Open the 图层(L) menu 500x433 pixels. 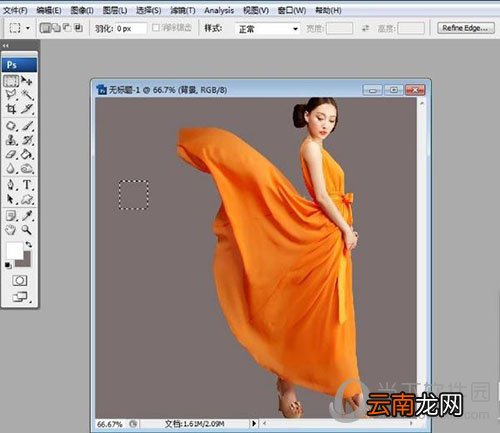click(x=115, y=11)
